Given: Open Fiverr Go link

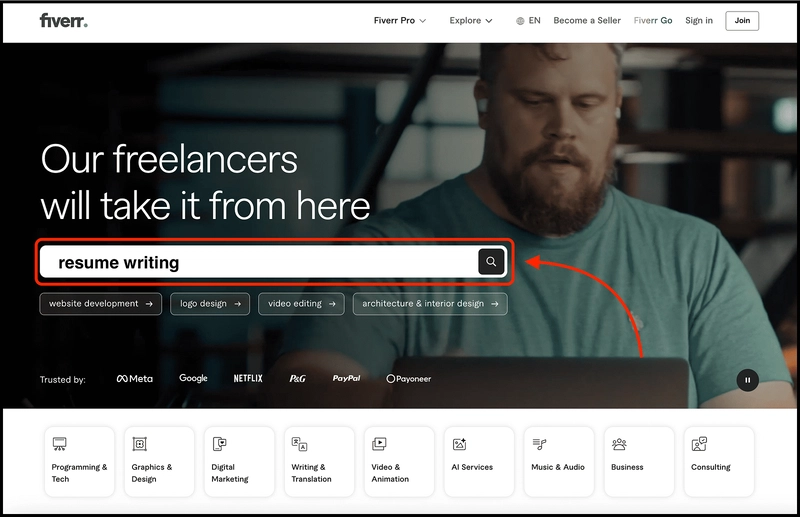Looking at the screenshot, I should tap(653, 20).
